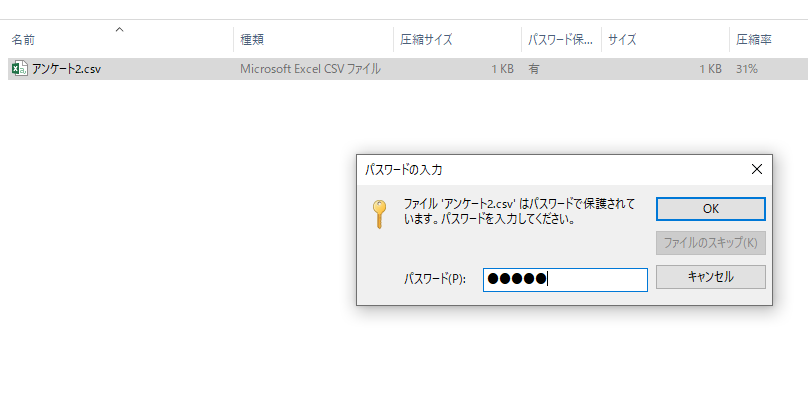The width and height of the screenshot is (808, 416).
Task: Click the パスワード(P): label
Action: tap(435, 279)
